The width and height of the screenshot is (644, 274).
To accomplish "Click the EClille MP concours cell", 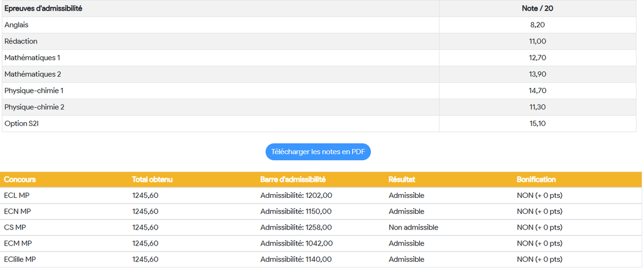I will point(20,260).
